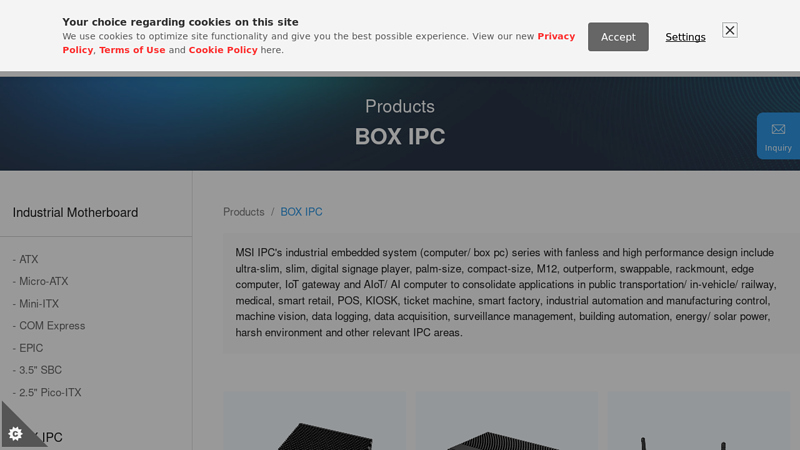Click the Inquiry envelope icon
The height and width of the screenshot is (450, 800).
[x=778, y=130]
